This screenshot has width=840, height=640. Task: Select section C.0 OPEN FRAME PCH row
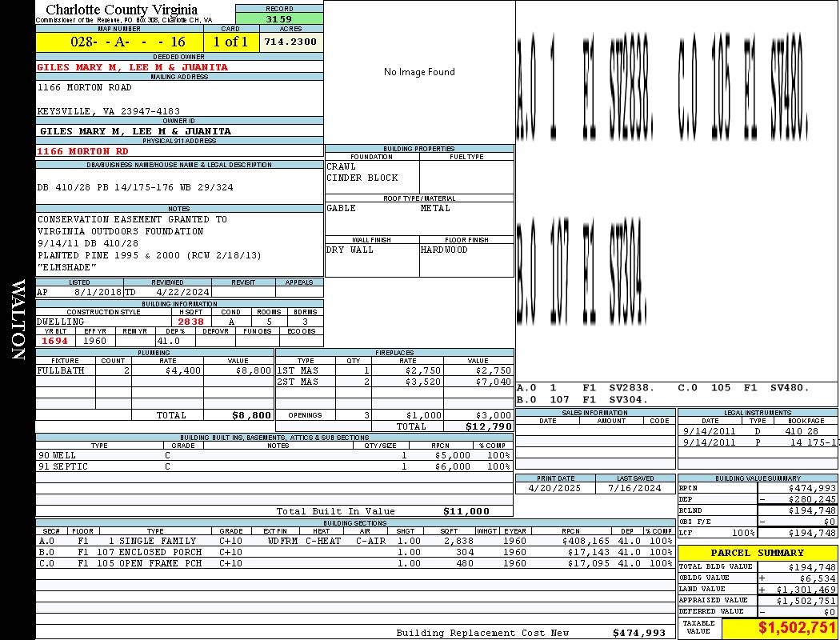[355, 563]
